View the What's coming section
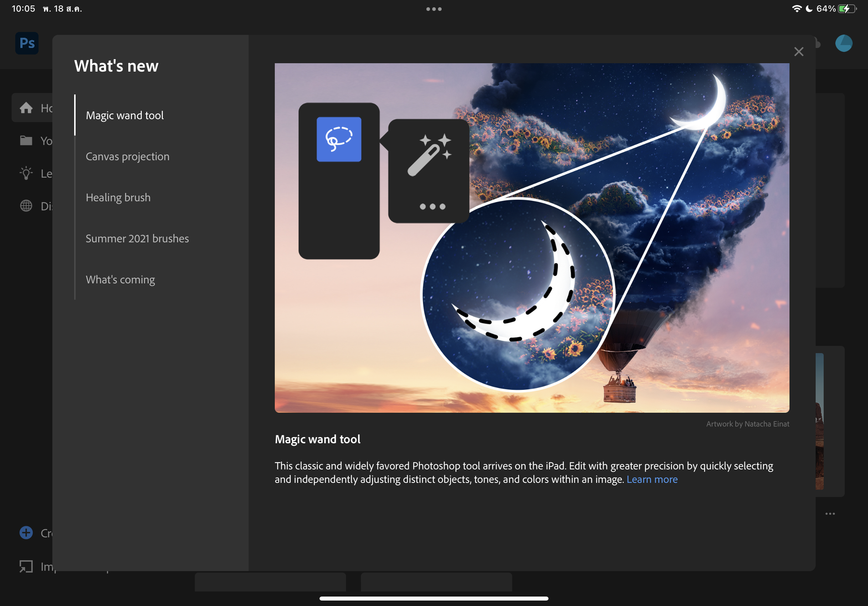Screen dimensions: 868x606 pyautogui.click(x=120, y=280)
